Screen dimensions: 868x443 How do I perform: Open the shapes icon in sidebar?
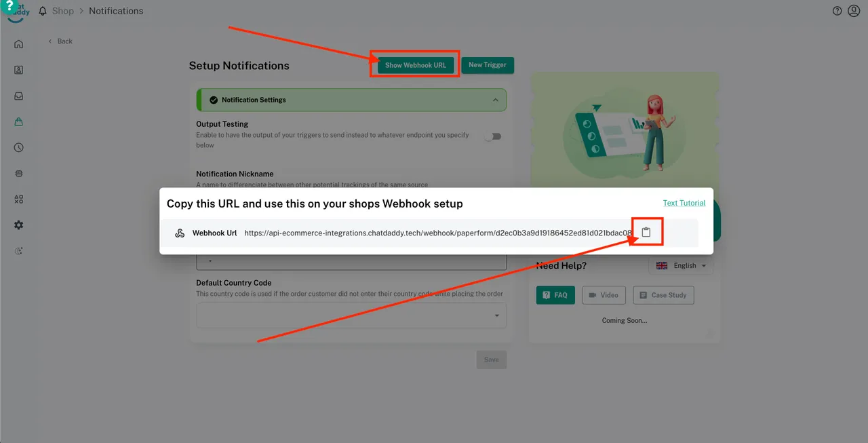19,199
